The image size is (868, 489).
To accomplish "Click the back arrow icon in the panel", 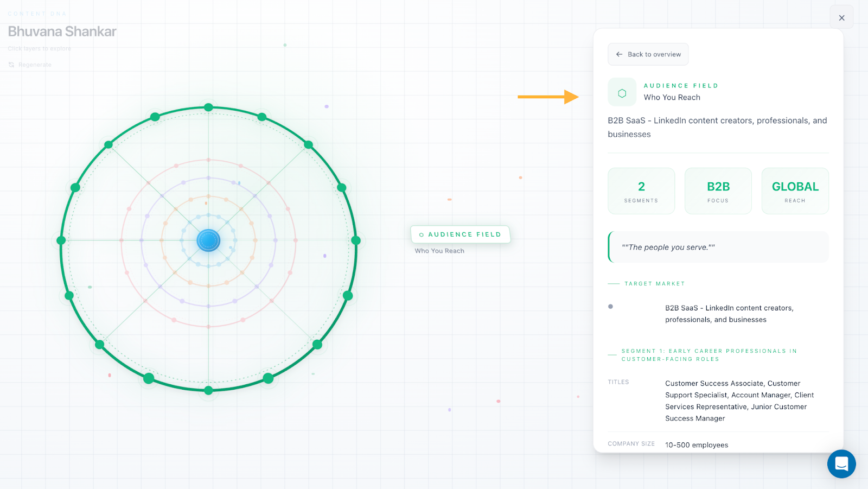I will coord(619,54).
